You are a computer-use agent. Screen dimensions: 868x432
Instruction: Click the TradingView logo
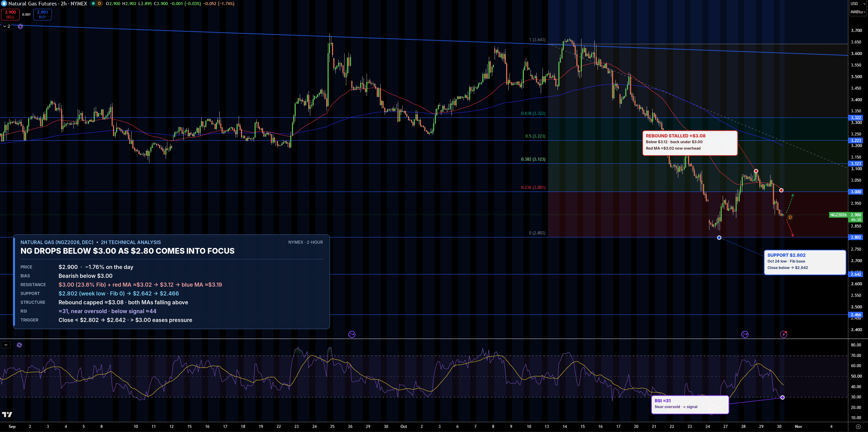click(7, 414)
